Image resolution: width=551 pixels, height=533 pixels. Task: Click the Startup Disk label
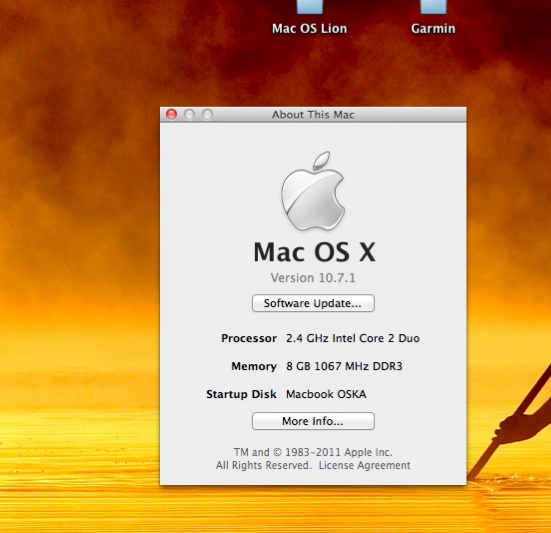(241, 394)
